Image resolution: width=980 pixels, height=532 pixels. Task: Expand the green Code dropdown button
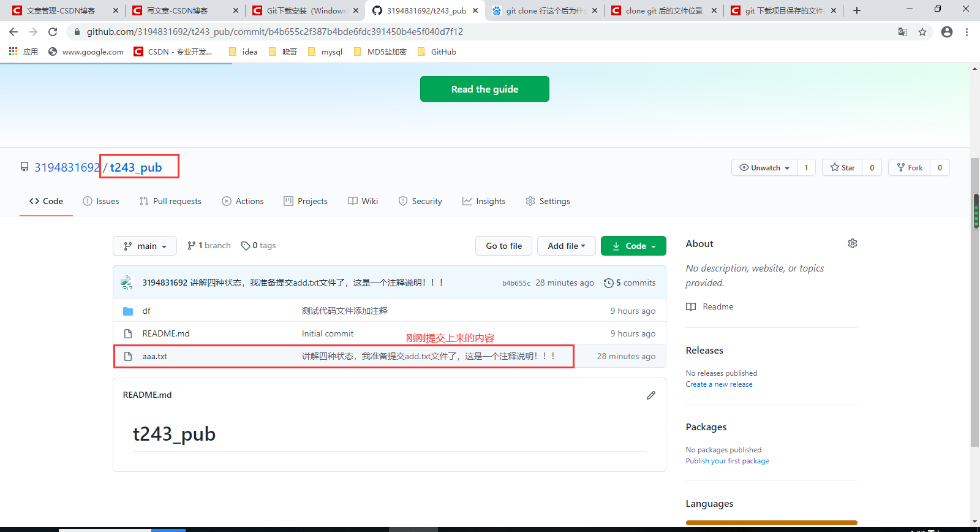633,246
